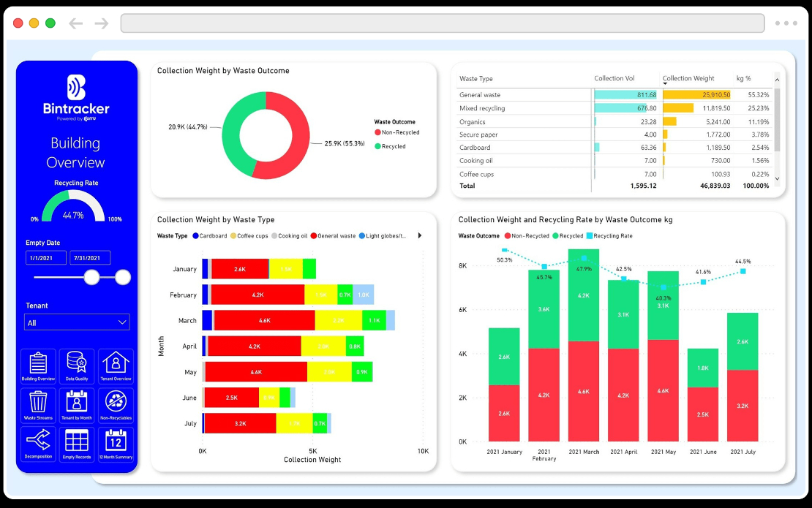Filter by Coffee cups legend item
812x508 pixels.
(x=249, y=236)
